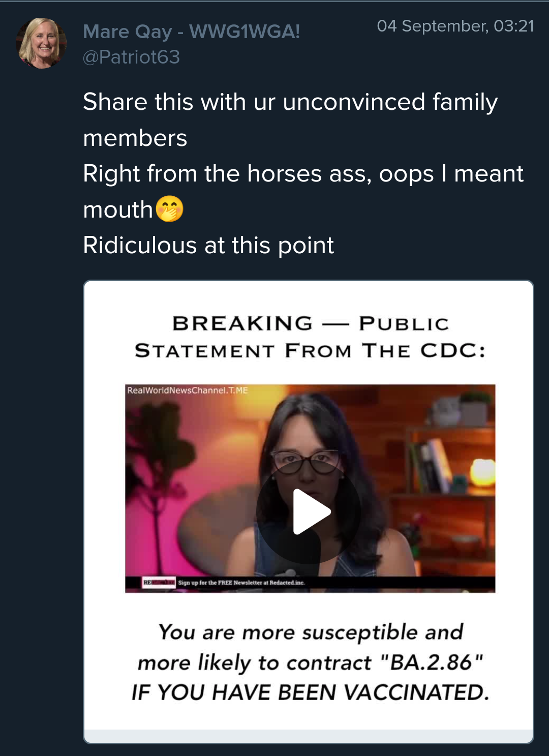Click "IF YOU HAVE BEEN VACCINATED." text
This screenshot has width=549, height=756.
tap(310, 692)
